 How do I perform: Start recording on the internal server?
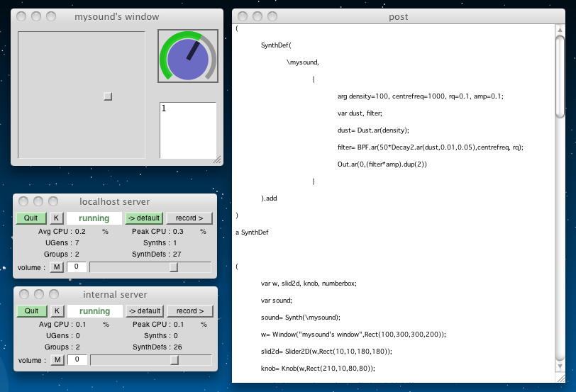[x=190, y=311]
